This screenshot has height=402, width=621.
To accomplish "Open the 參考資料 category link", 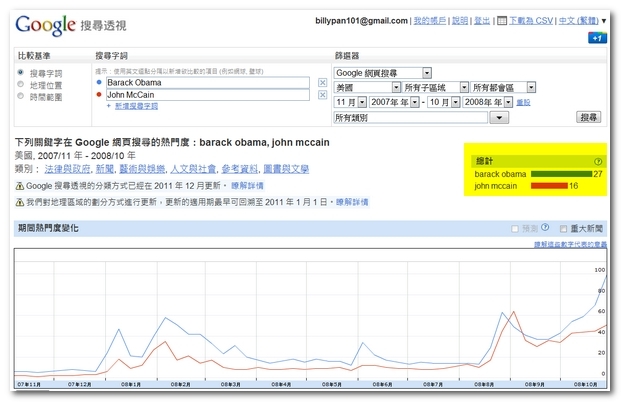I will [240, 169].
